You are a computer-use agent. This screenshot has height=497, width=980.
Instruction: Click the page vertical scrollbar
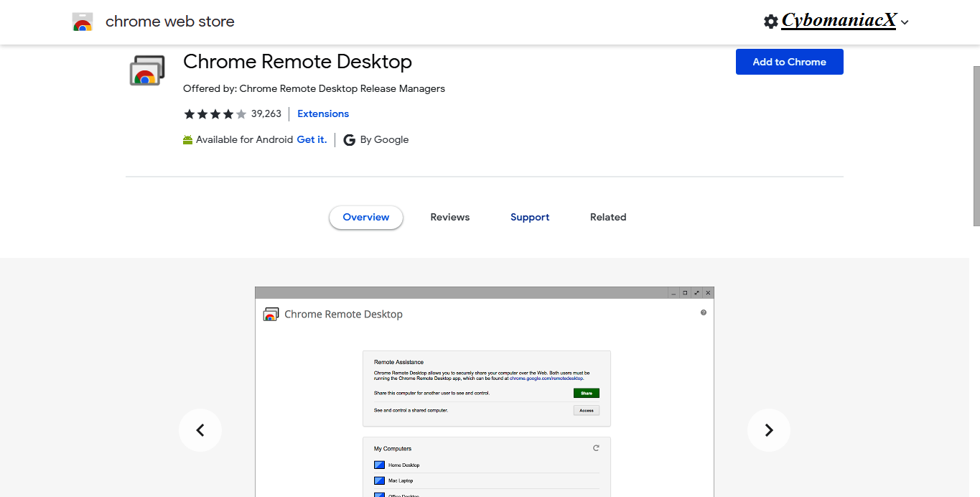pos(976,147)
